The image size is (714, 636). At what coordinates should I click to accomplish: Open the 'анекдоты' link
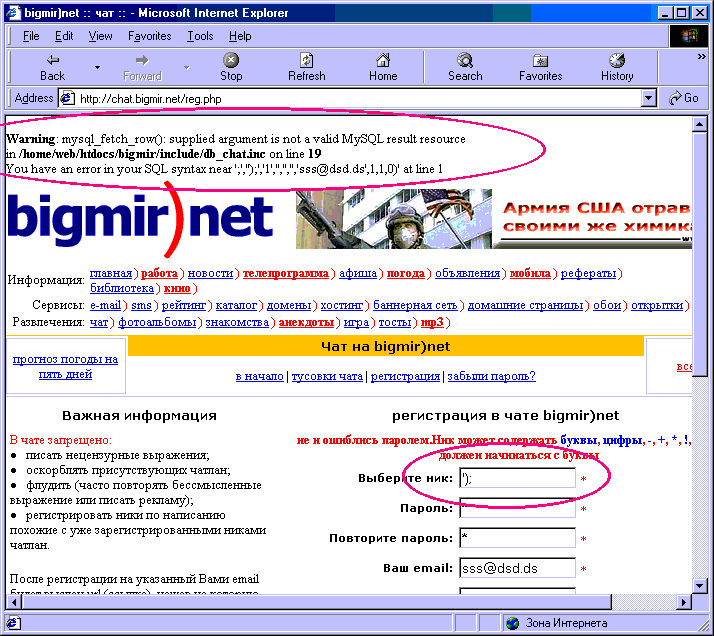(306, 322)
